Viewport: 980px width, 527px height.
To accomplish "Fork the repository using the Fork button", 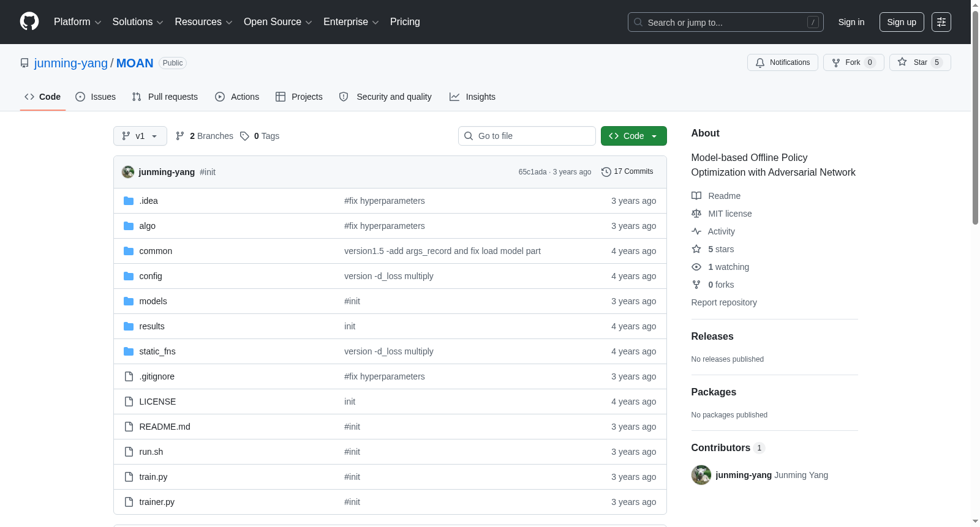I will pos(853,62).
